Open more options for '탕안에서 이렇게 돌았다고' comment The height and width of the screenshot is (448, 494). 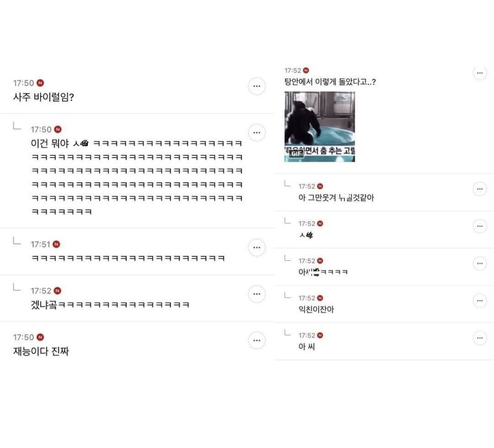coord(480,73)
